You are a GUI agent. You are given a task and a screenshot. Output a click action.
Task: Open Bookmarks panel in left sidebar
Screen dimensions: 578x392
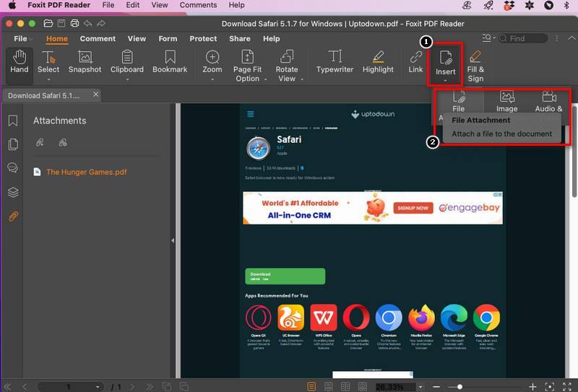13,121
